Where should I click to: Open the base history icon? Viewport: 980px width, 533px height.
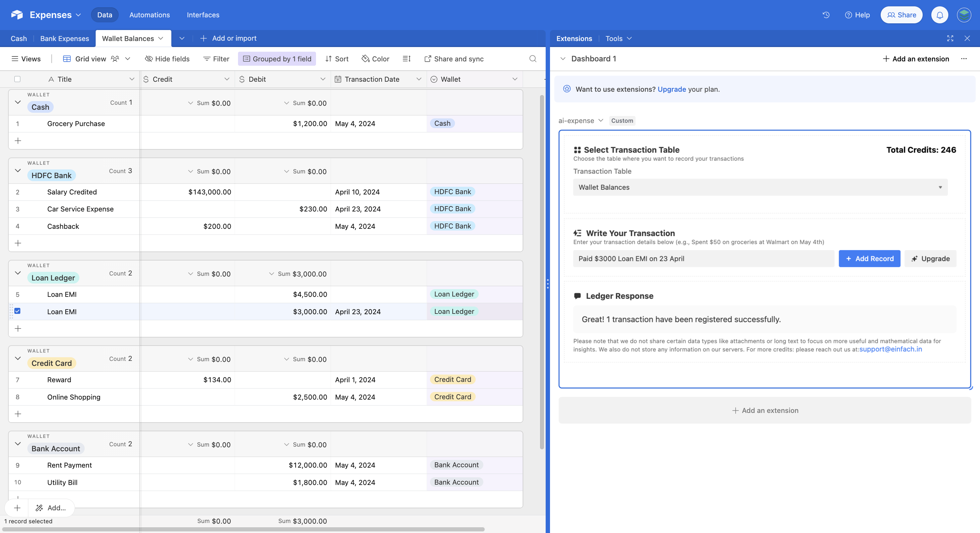[x=826, y=15]
